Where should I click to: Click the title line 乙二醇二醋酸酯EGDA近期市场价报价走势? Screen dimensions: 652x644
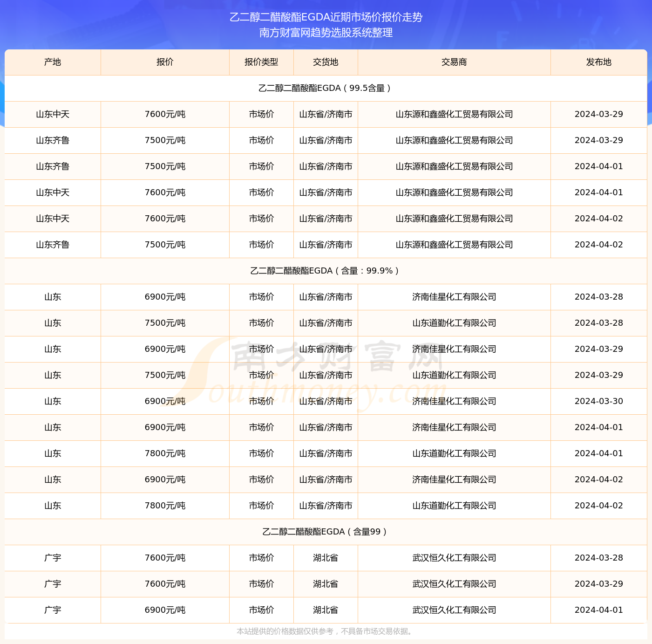pyautogui.click(x=326, y=17)
